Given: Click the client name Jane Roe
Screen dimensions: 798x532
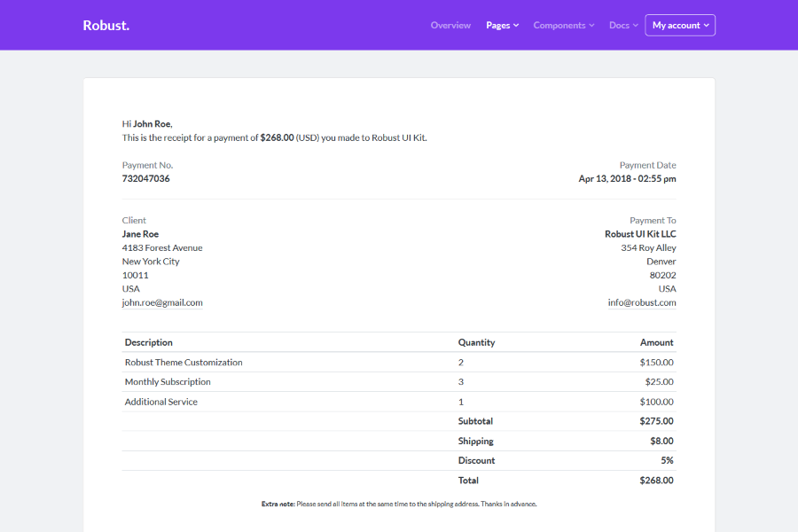Looking at the screenshot, I should pos(140,233).
